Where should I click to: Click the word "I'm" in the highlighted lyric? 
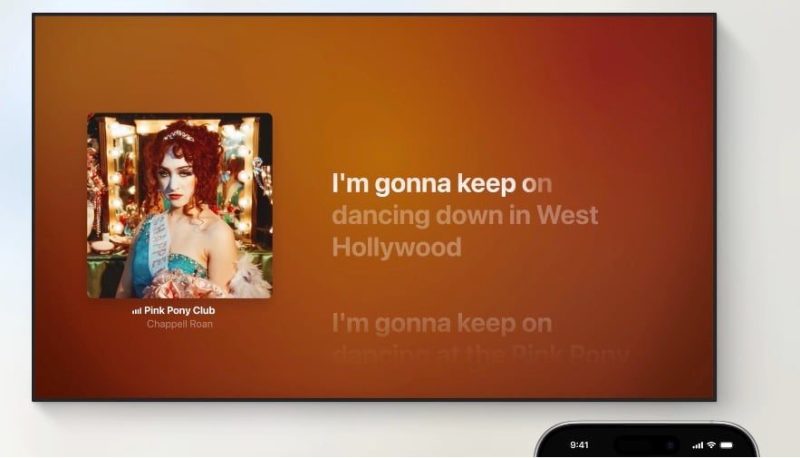click(x=352, y=183)
